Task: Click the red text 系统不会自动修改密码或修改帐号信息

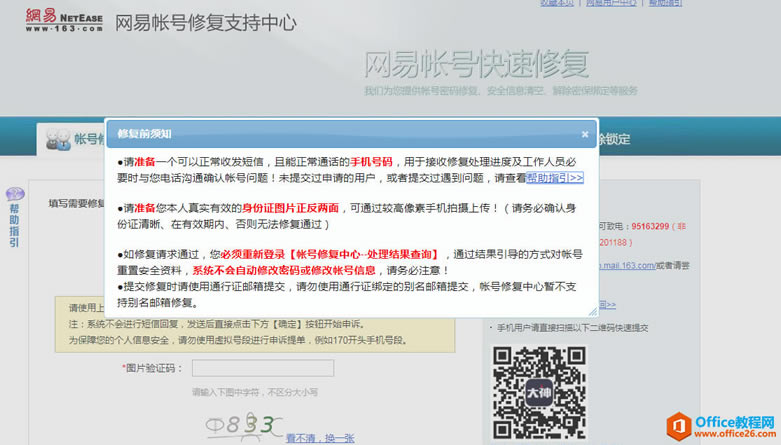Action: (x=284, y=270)
